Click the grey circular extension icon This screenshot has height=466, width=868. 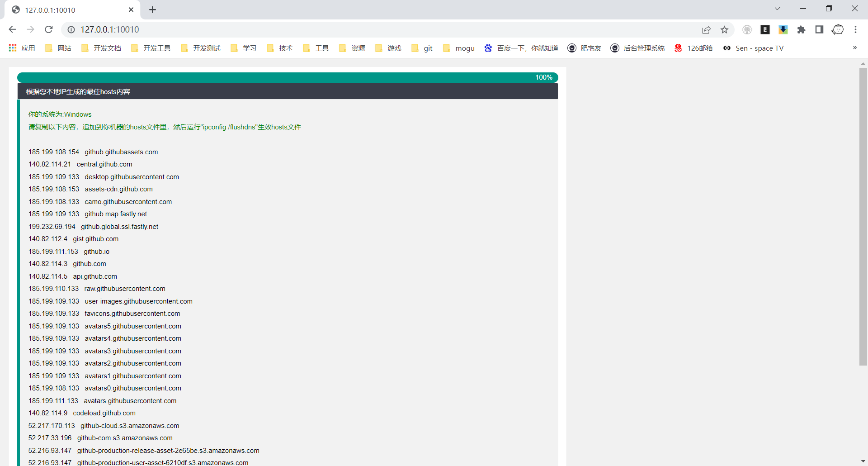(747, 29)
